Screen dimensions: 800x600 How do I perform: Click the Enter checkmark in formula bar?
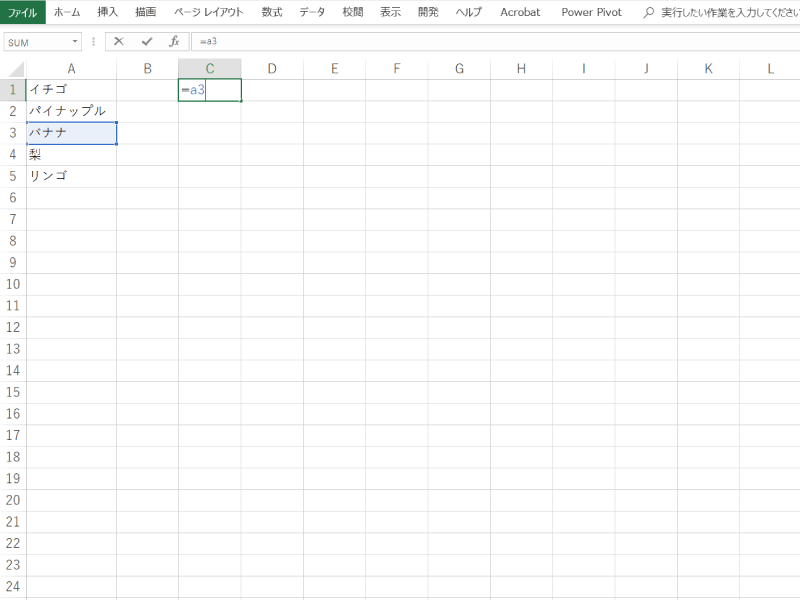pyautogui.click(x=147, y=42)
